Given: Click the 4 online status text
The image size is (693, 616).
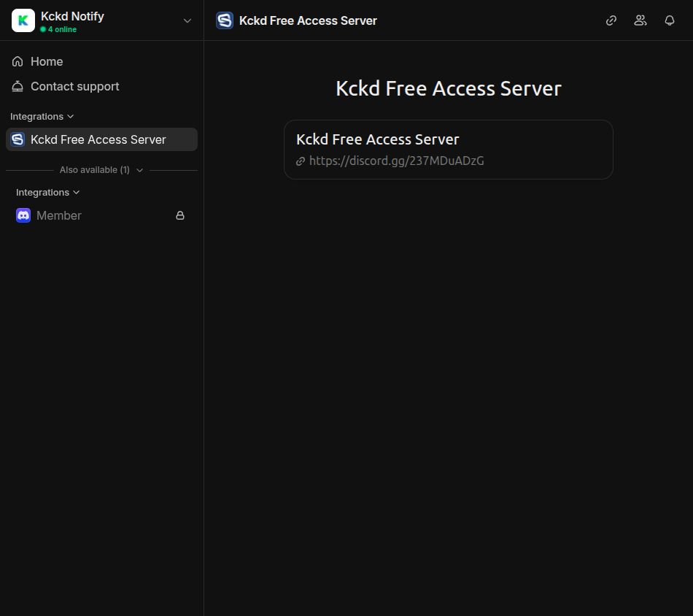Looking at the screenshot, I should coord(62,29).
